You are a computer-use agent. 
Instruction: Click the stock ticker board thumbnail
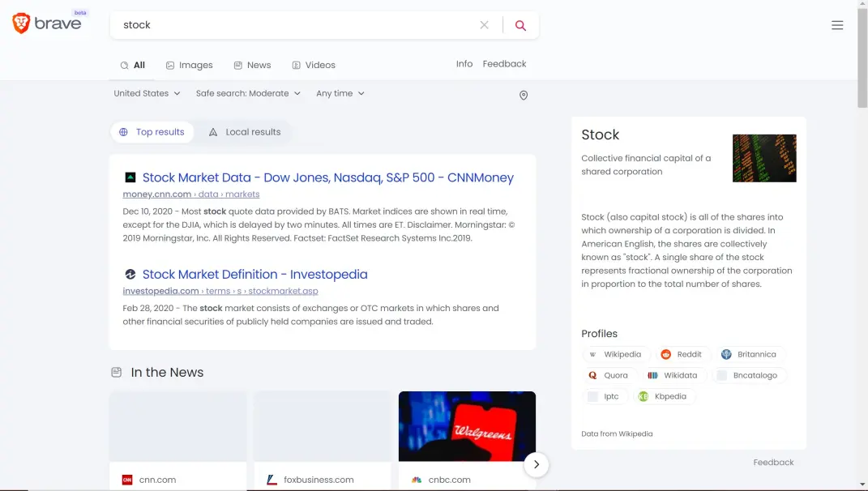[x=764, y=158]
